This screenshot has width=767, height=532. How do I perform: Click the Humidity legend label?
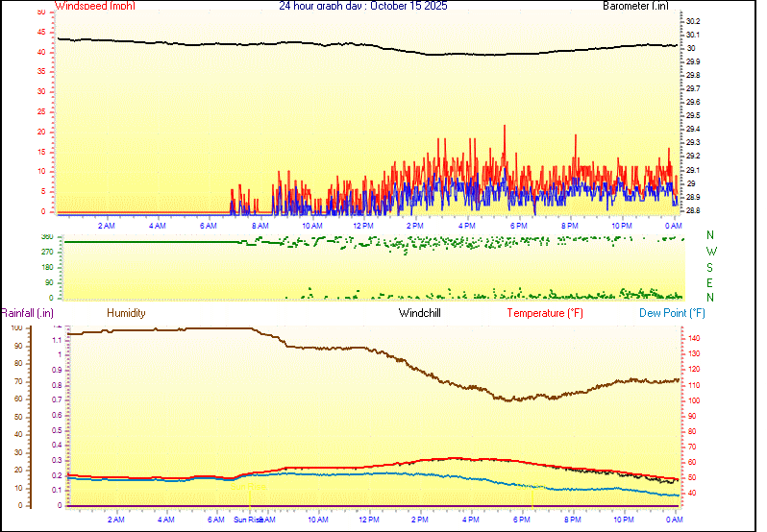click(x=126, y=313)
